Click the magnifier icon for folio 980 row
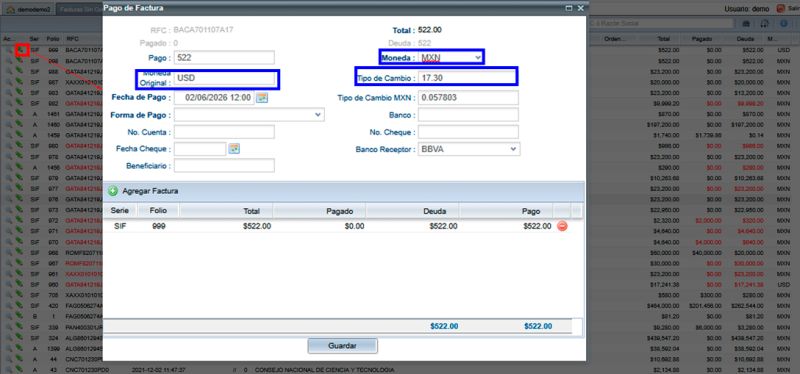The width and height of the screenshot is (800, 374). [x=9, y=145]
